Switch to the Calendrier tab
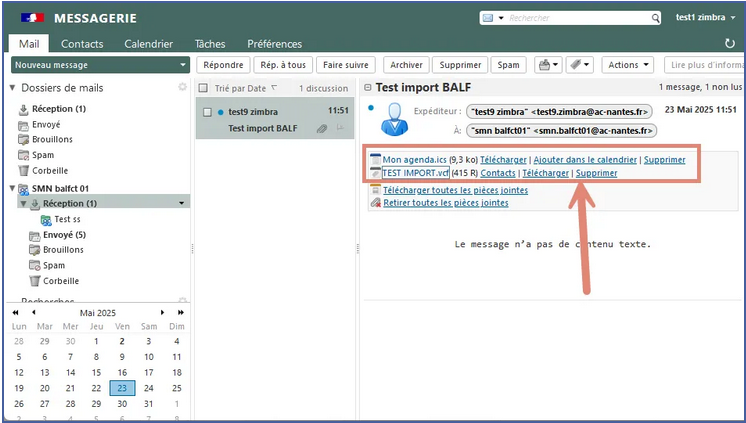The height and width of the screenshot is (423, 746). pyautogui.click(x=148, y=44)
